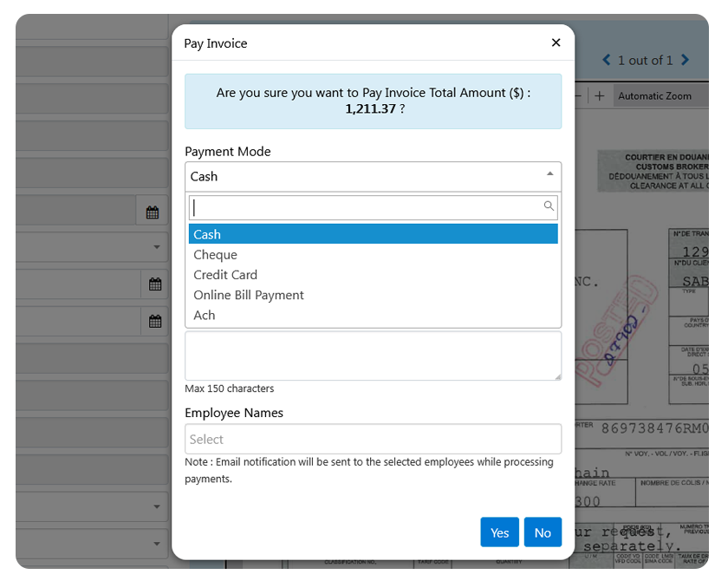Image resolution: width=728 pixels, height=581 pixels.
Task: Select Credit Card payment option
Action: (225, 275)
